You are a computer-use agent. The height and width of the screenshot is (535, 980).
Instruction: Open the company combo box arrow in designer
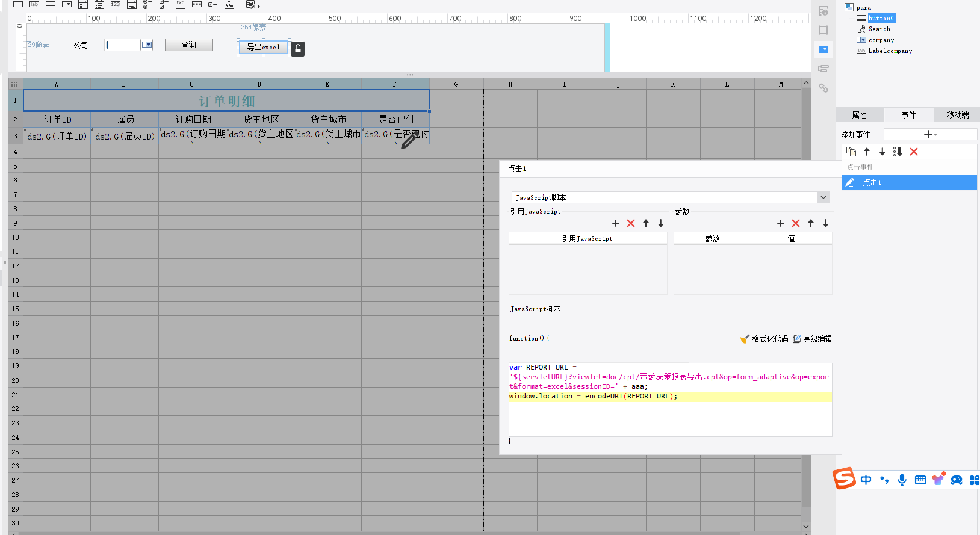(x=147, y=45)
